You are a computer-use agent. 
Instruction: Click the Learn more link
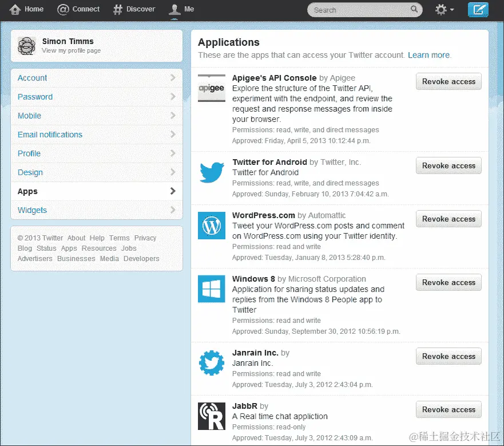point(429,55)
